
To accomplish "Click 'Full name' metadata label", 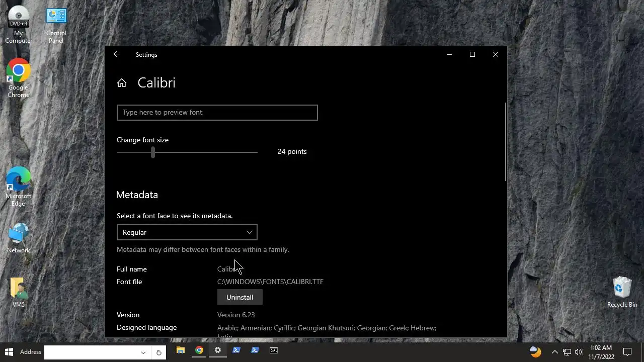I will 132,269.
